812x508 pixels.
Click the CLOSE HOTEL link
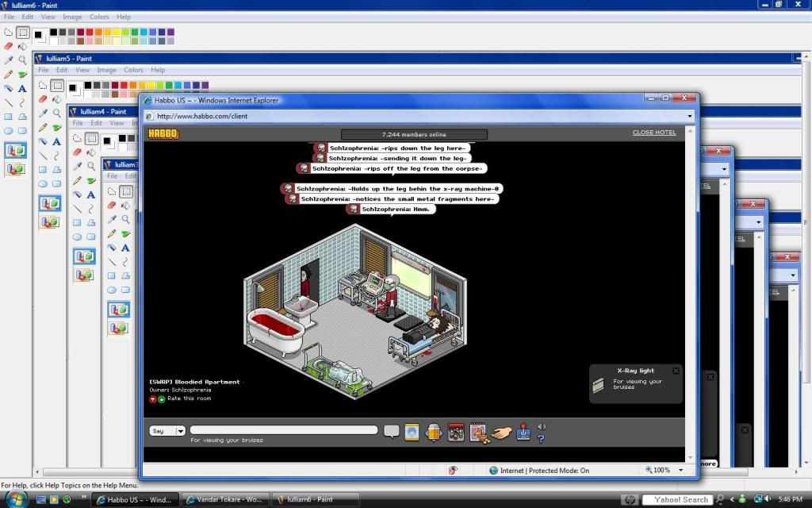tap(653, 133)
